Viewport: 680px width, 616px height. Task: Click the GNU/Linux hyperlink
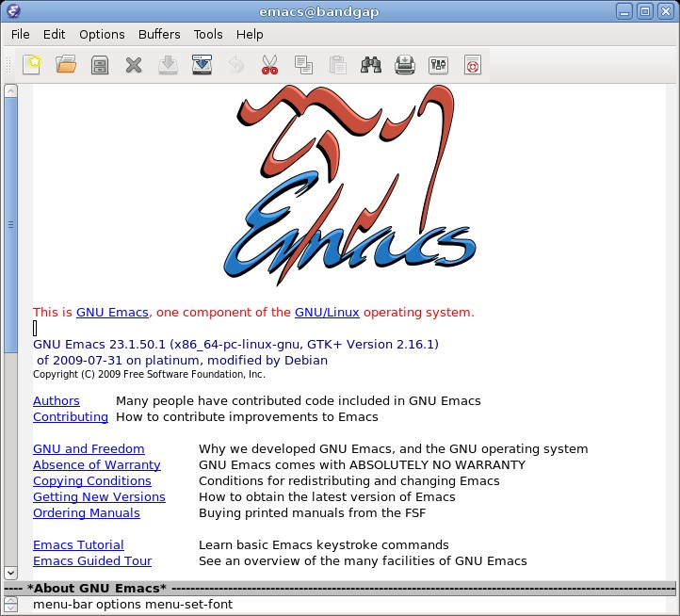327,313
